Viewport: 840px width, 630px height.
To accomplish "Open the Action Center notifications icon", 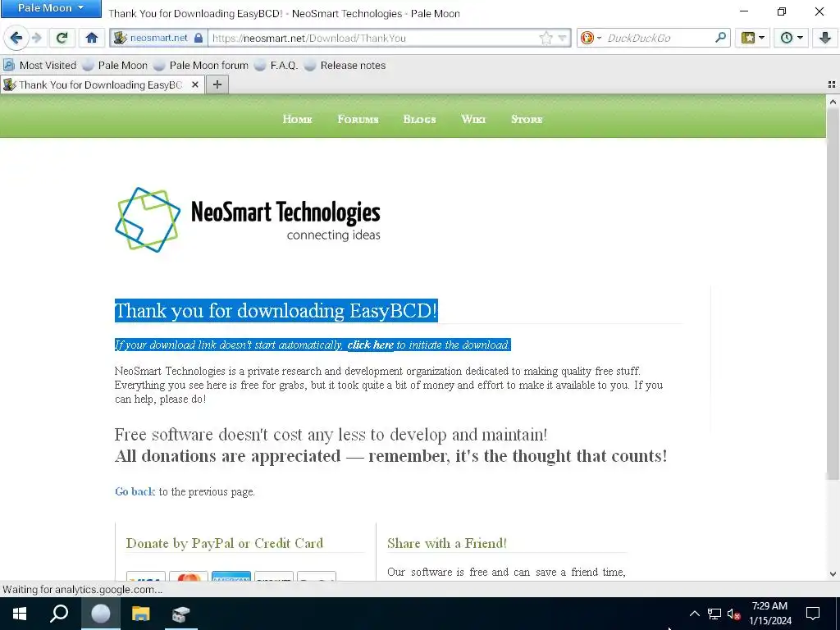I will pyautogui.click(x=813, y=614).
